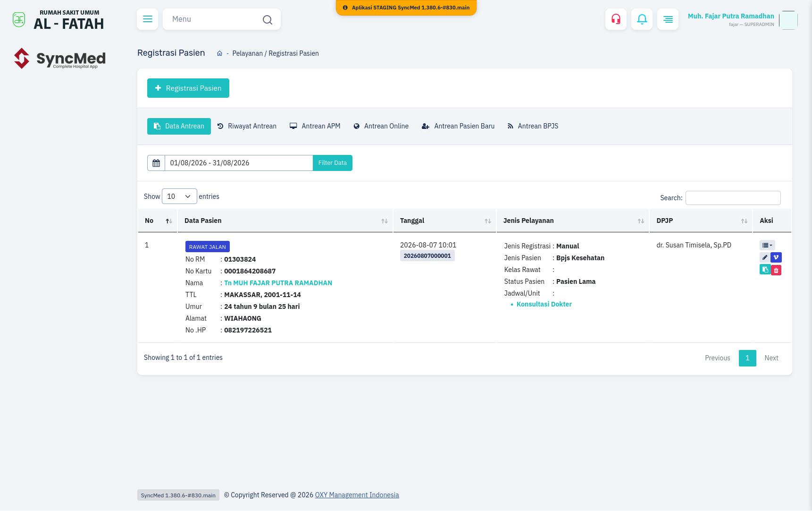
Task: Select pagination page 1
Action: (x=747, y=358)
